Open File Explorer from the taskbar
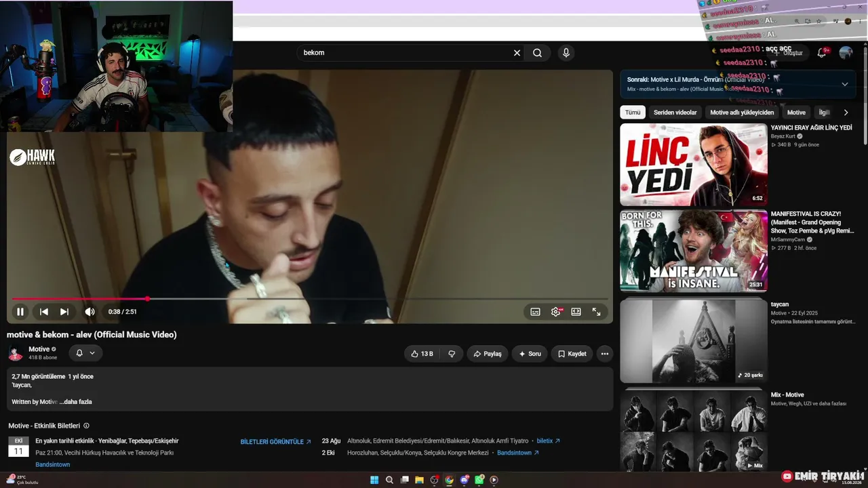This screenshot has width=868, height=488. click(420, 480)
